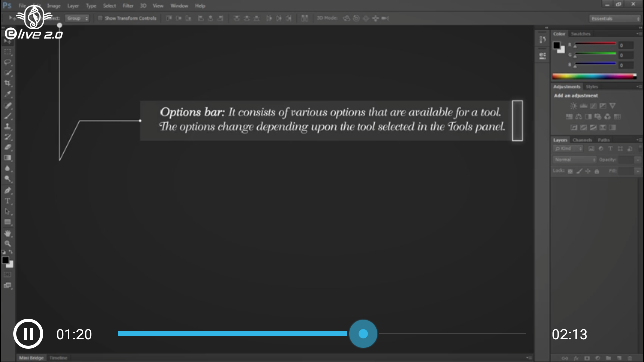The width and height of the screenshot is (644, 362).
Task: Select the Brush tool
Action: click(8, 116)
